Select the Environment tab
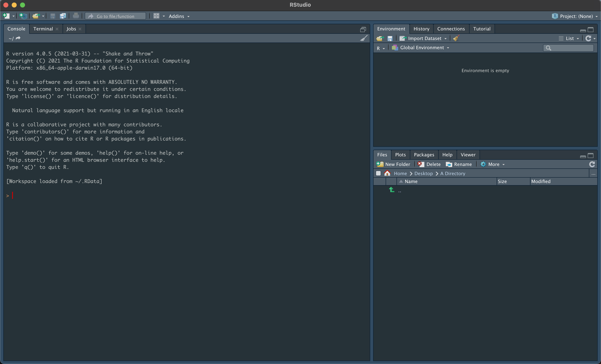The image size is (601, 364). 391,29
